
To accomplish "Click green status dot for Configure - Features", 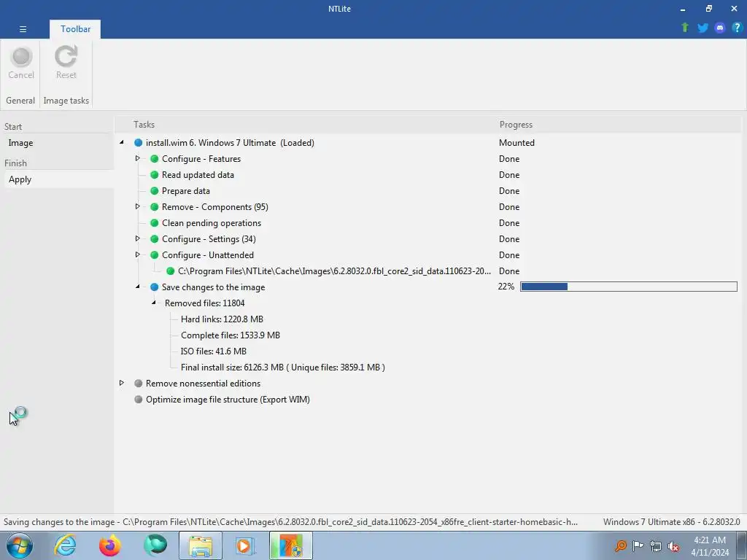I will pyautogui.click(x=155, y=158).
